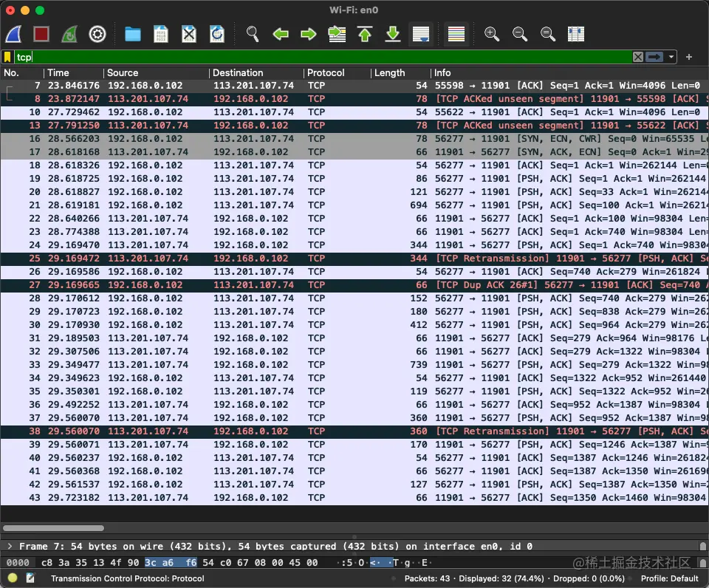The height and width of the screenshot is (588, 709).
Task: Toggle auto-scroll during live capture
Action: (421, 34)
